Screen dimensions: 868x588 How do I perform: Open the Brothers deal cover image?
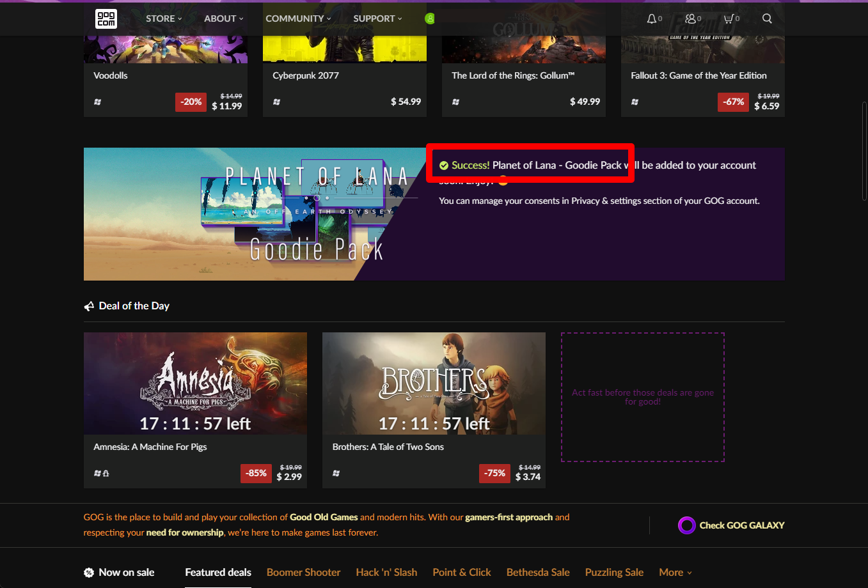(434, 383)
